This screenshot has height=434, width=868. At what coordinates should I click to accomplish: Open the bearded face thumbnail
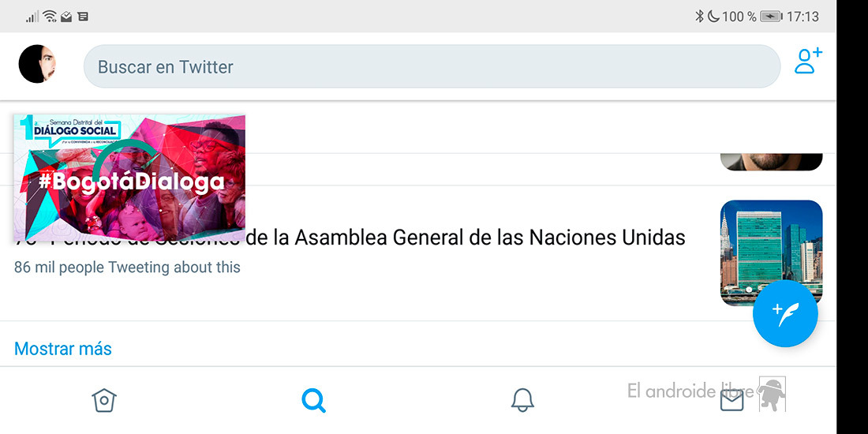pos(771,162)
